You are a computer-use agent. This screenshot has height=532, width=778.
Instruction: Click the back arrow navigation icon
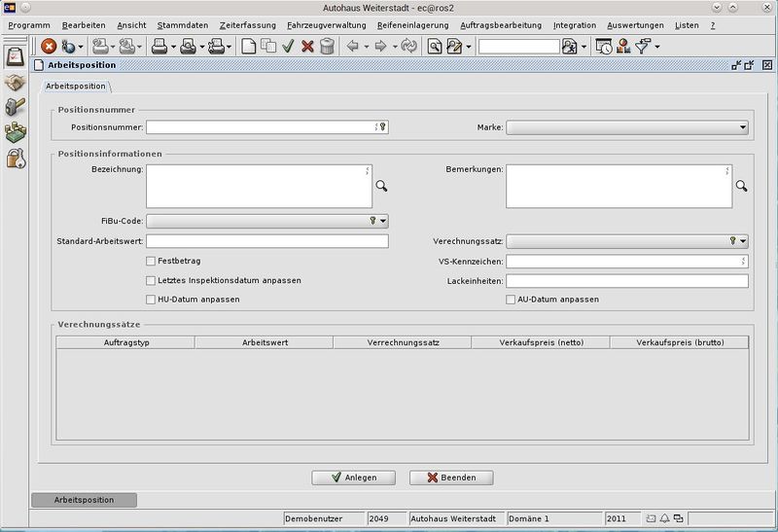[x=352, y=46]
